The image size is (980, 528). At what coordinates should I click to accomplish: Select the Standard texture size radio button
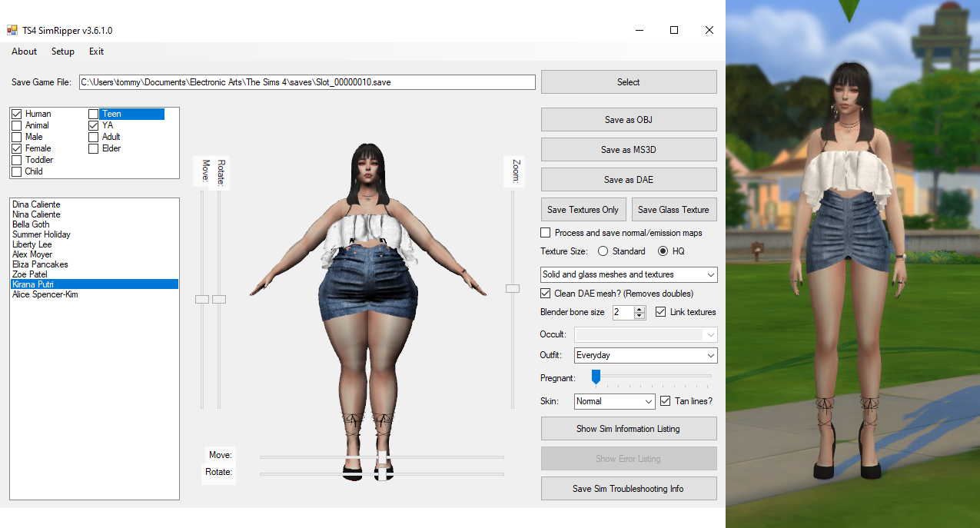[x=603, y=251]
